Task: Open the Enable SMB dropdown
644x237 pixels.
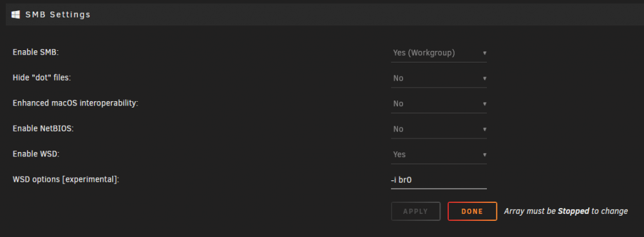Action: (439, 53)
